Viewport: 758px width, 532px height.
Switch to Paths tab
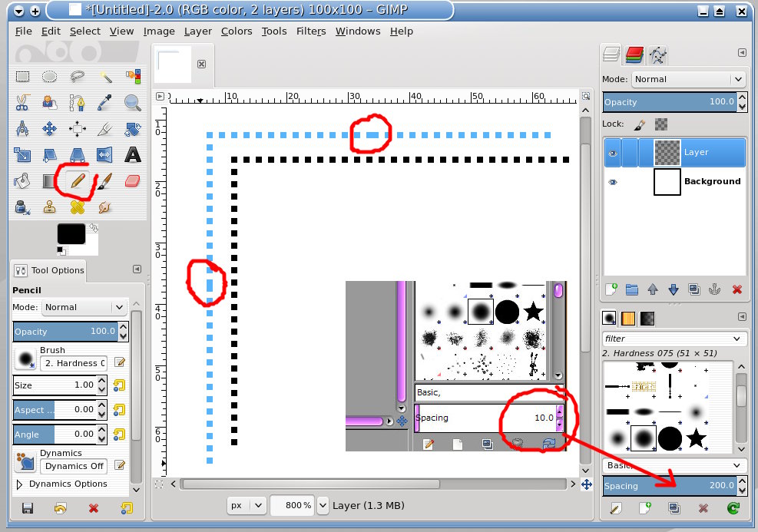(657, 55)
